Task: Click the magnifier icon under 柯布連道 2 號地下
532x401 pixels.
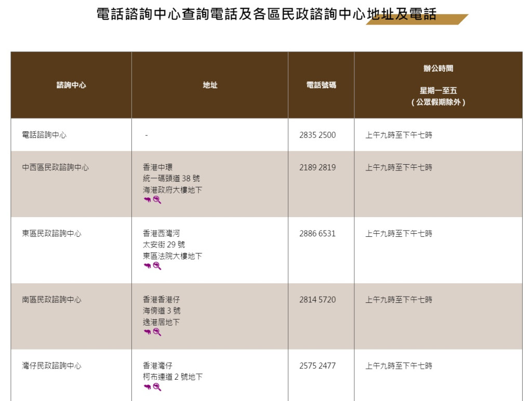Action: [157, 387]
